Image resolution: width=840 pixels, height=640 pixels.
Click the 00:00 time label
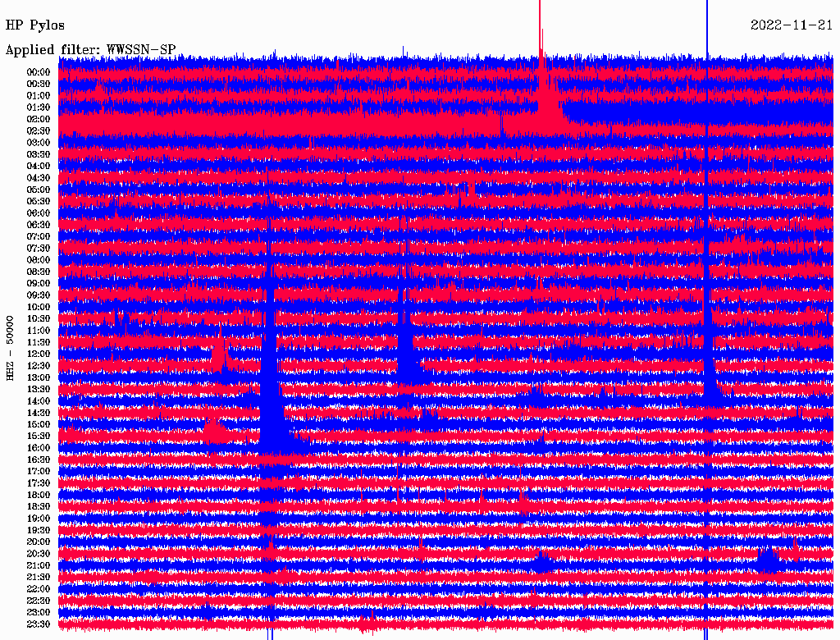click(x=39, y=72)
